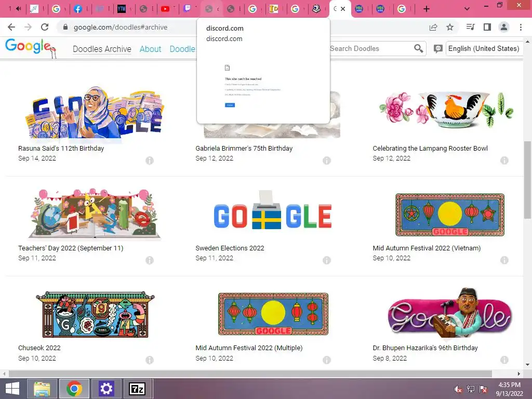Open File Explorer from the taskbar
The height and width of the screenshot is (399, 532).
pos(43,389)
